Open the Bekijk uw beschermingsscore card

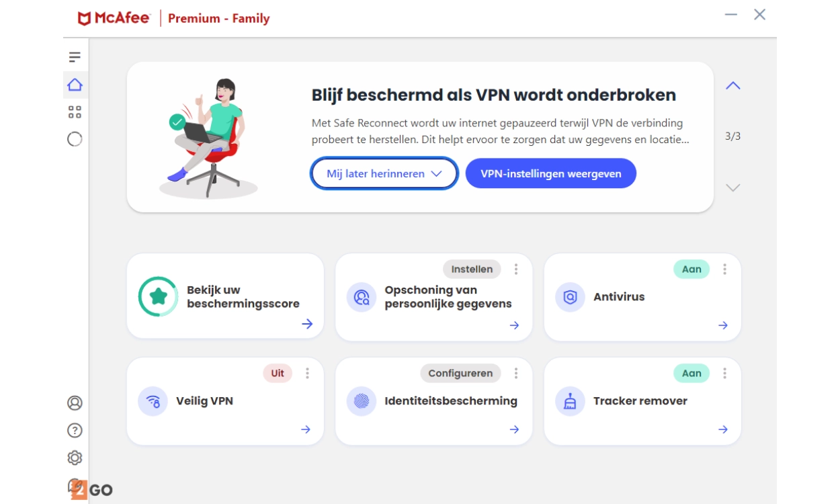225,297
